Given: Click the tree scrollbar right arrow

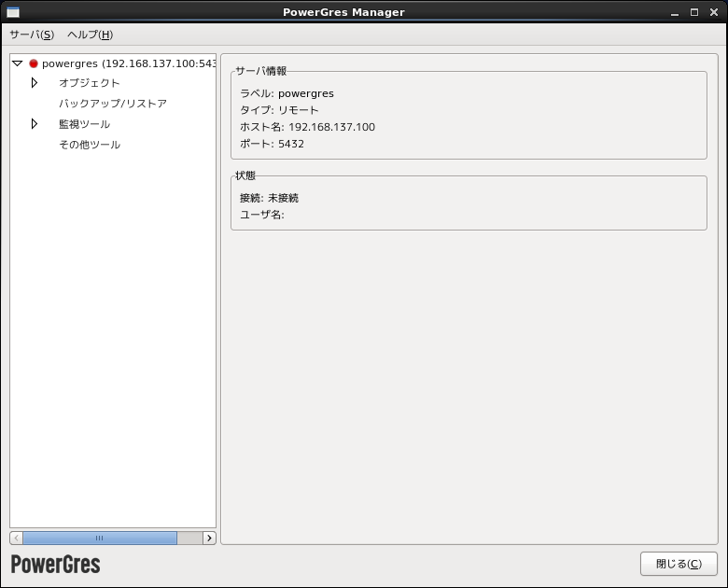Looking at the screenshot, I should point(209,538).
